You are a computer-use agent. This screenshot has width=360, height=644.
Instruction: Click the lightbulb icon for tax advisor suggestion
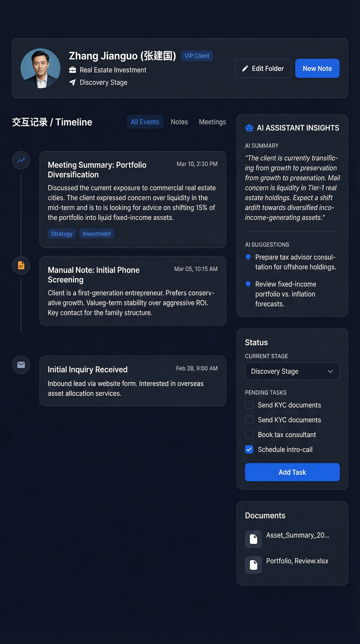pos(248,257)
